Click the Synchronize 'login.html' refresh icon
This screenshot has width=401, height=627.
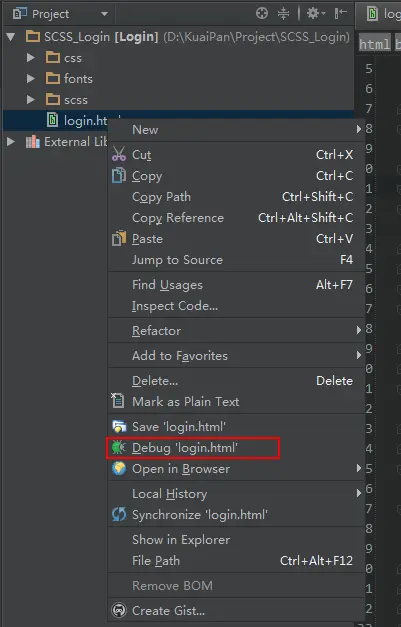point(119,514)
